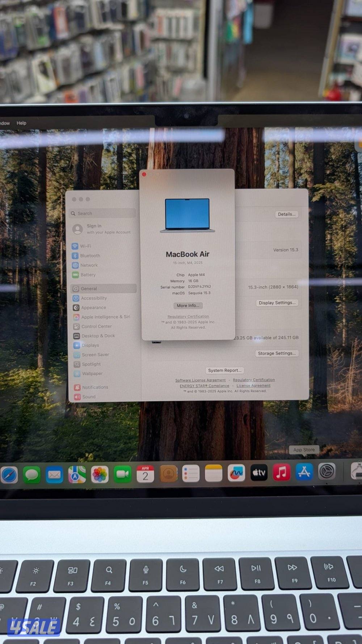
Task: Click Chip value Apple M4
Action: [196, 275]
